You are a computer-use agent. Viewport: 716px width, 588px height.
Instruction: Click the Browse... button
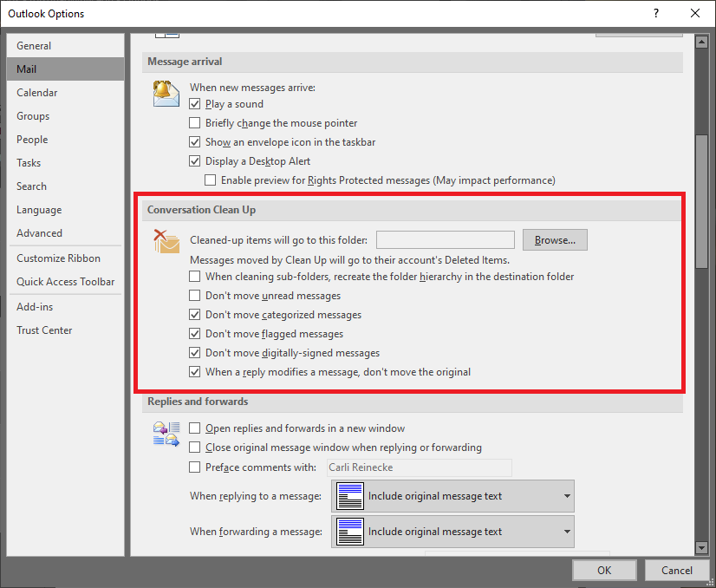tap(555, 240)
